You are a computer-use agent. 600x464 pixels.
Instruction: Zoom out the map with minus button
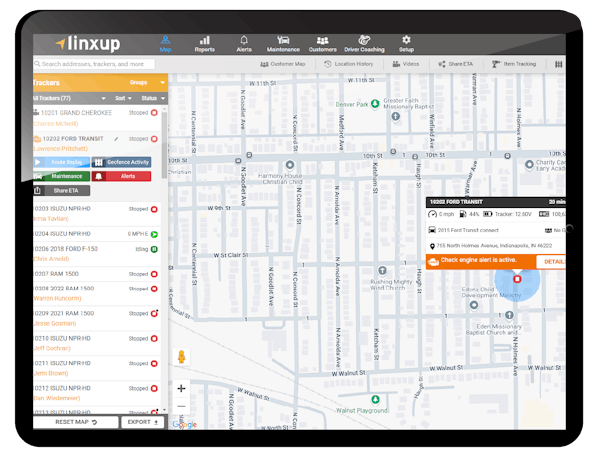pyautogui.click(x=181, y=406)
